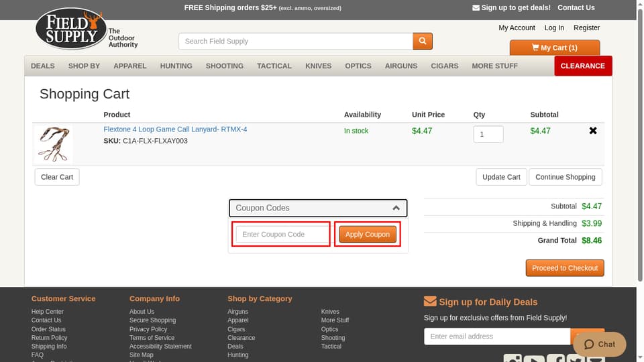Screen dimensions: 644x362
Task: Click the Flextone lanyard product thumbnail
Action: 54,145
